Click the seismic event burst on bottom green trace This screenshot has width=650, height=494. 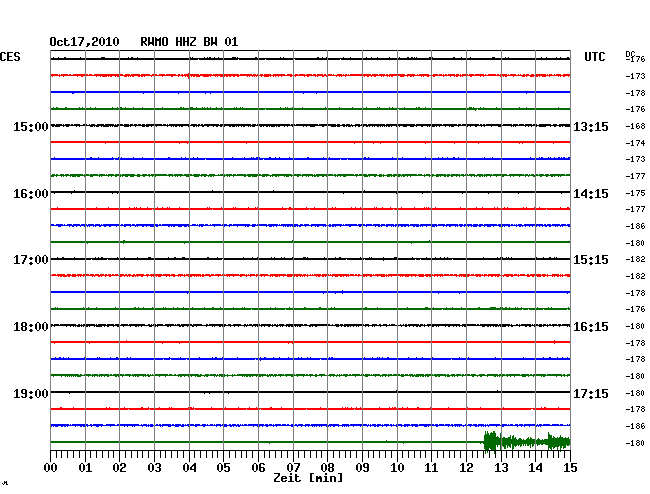[x=527, y=441]
